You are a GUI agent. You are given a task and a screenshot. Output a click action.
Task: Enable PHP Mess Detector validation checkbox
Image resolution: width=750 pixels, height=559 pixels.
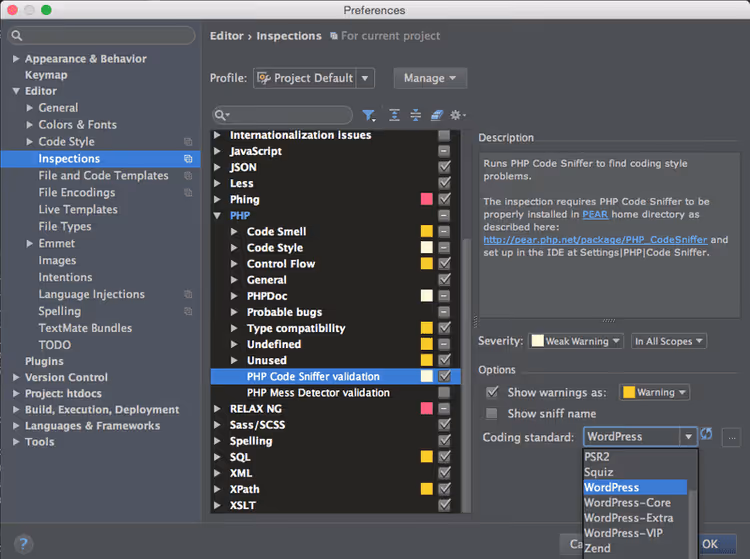tap(444, 393)
